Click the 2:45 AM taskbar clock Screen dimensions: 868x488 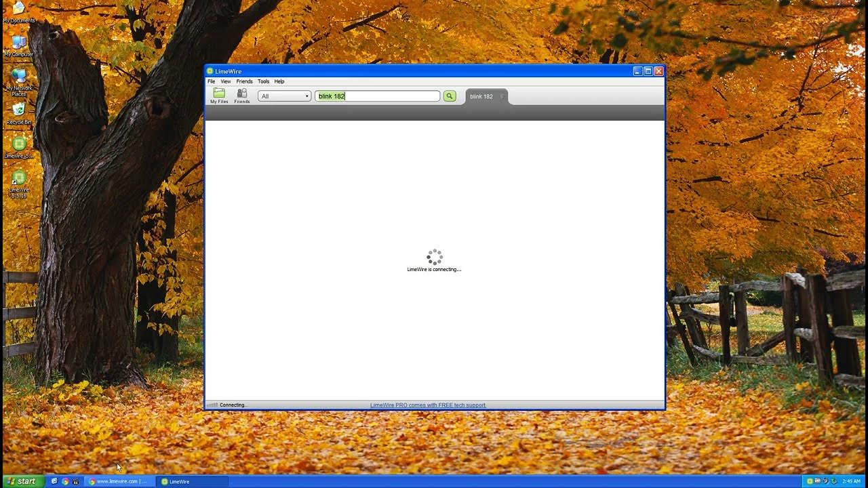pyautogui.click(x=851, y=481)
